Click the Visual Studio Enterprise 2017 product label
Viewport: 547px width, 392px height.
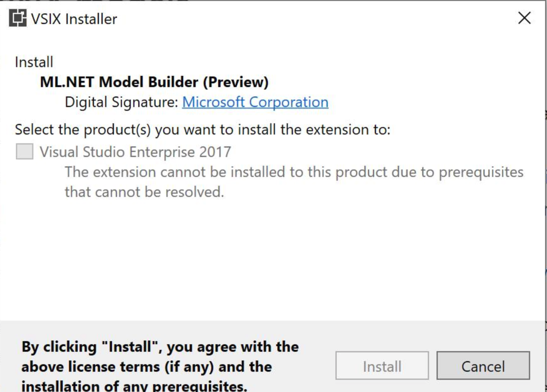[x=135, y=152]
